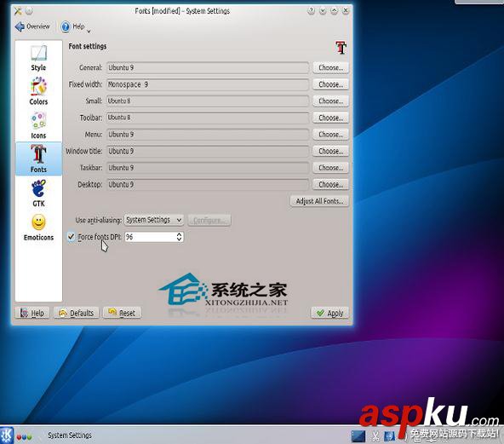The width and height of the screenshot is (504, 444).
Task: Click the General font preview field
Action: (x=208, y=67)
